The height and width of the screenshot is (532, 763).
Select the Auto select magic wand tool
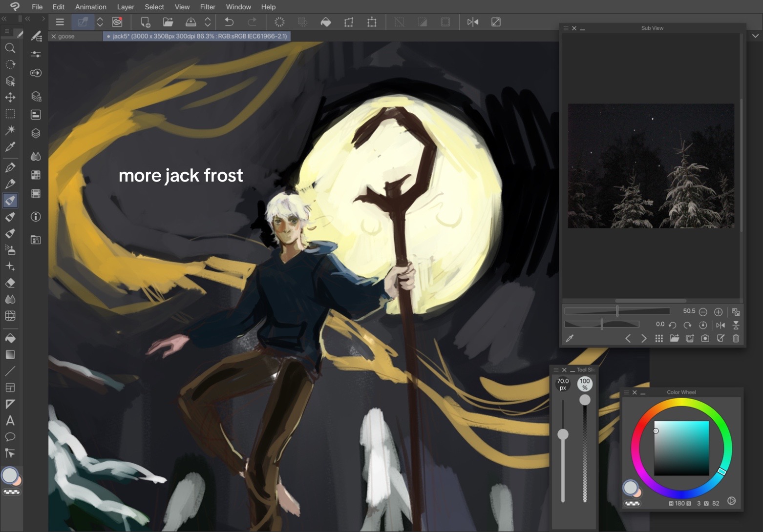pyautogui.click(x=10, y=130)
